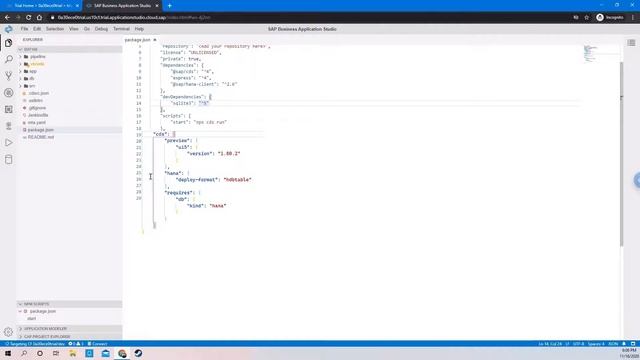Click the JSON language mode indicator
Viewport: 640px width, 360px height.
click(613, 344)
